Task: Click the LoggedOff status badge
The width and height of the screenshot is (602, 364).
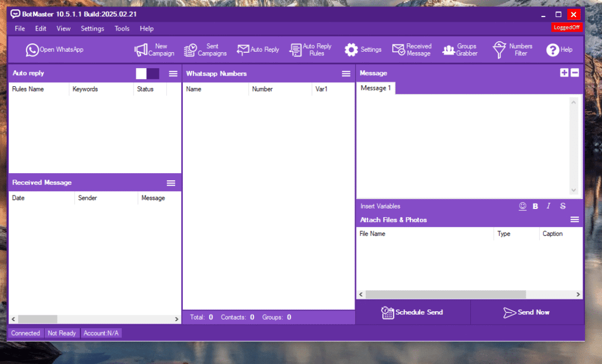Action: click(567, 27)
